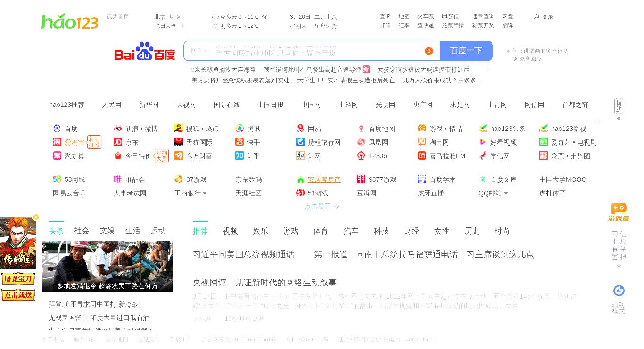Open the migrant workers news thumbnail
The image size is (644, 349).
107,267
